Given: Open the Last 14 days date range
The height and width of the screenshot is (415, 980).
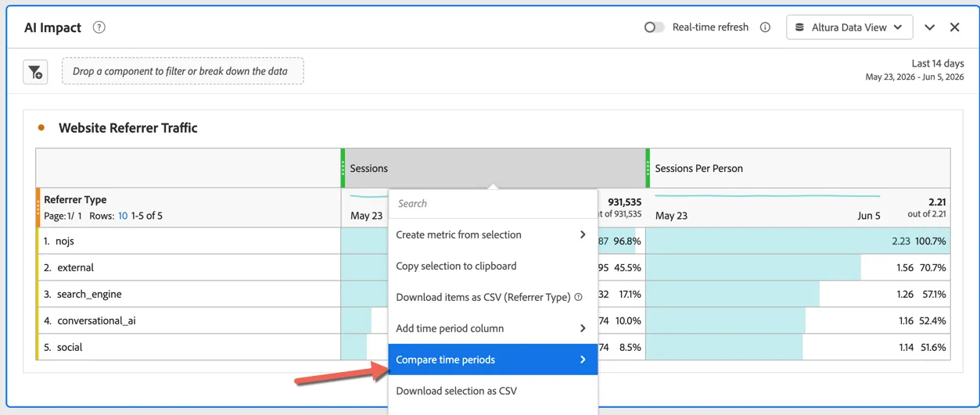Looking at the screenshot, I should [x=914, y=70].
